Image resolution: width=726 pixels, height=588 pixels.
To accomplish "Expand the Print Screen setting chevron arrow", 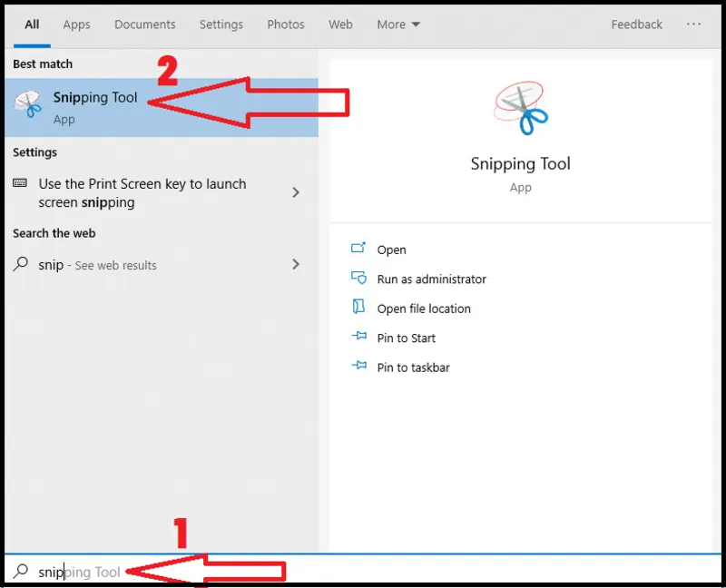I will point(296,192).
